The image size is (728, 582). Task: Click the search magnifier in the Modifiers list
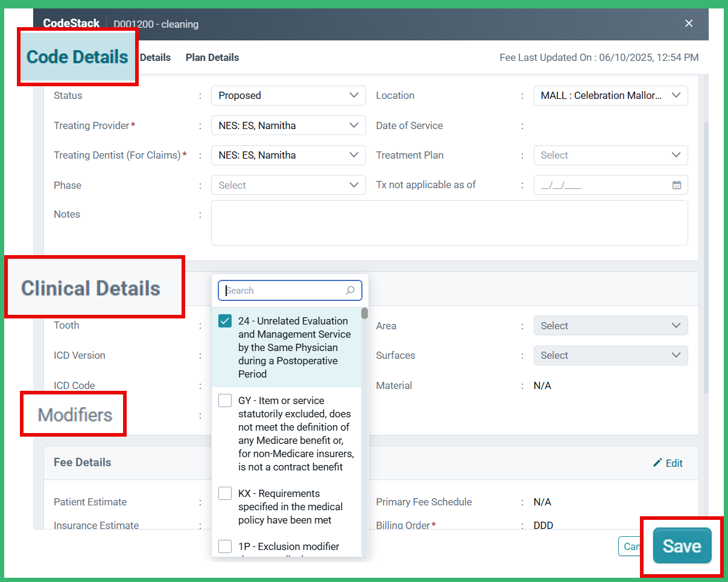click(350, 290)
